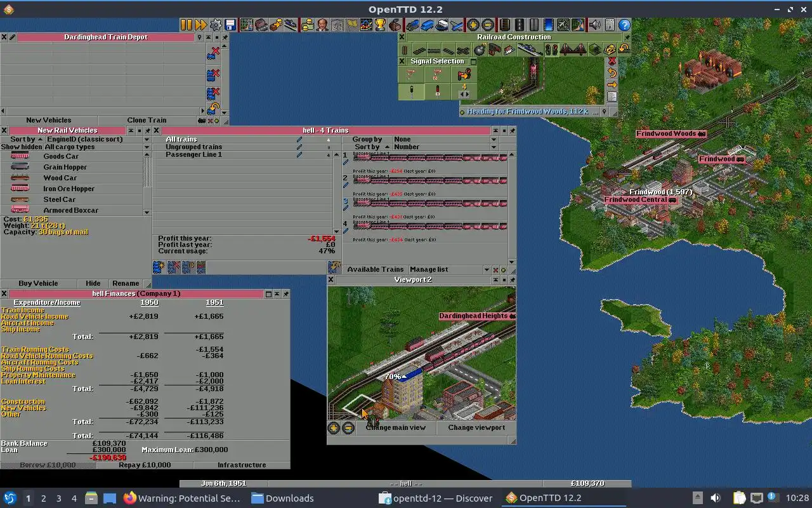Viewport: 812px width, 508px height.
Task: Click the Clone Train button
Action: (x=147, y=120)
